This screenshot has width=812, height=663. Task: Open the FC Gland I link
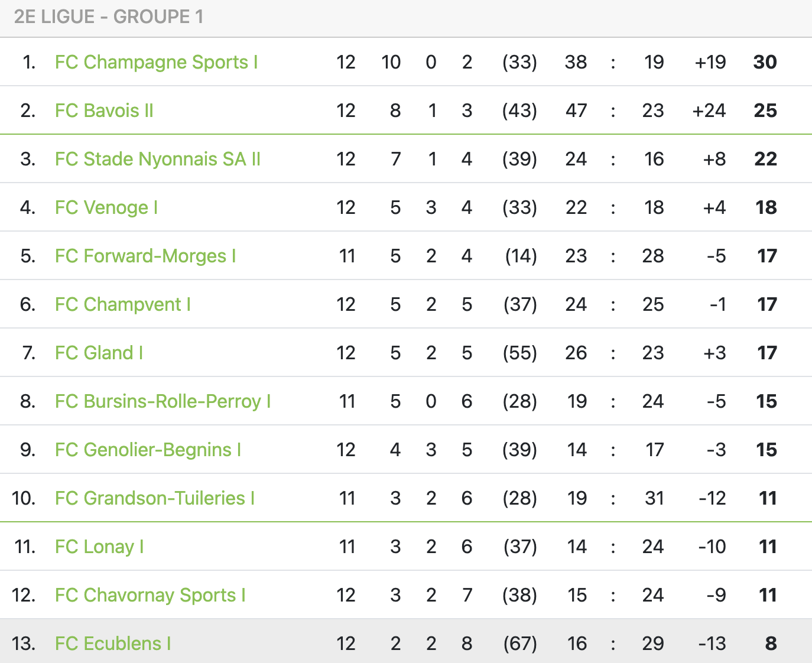(99, 353)
